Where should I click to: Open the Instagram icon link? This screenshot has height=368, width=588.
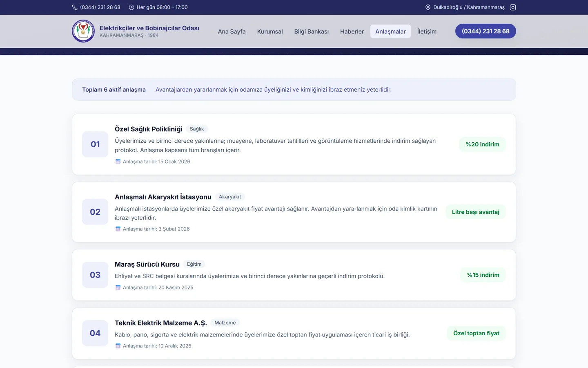(x=513, y=7)
